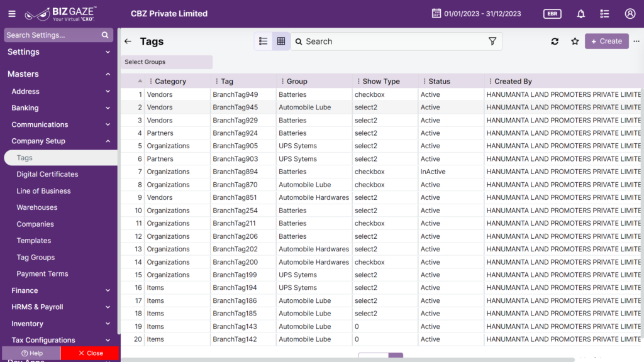Open more options ellipsis menu
644x362 pixels.
[x=636, y=41]
